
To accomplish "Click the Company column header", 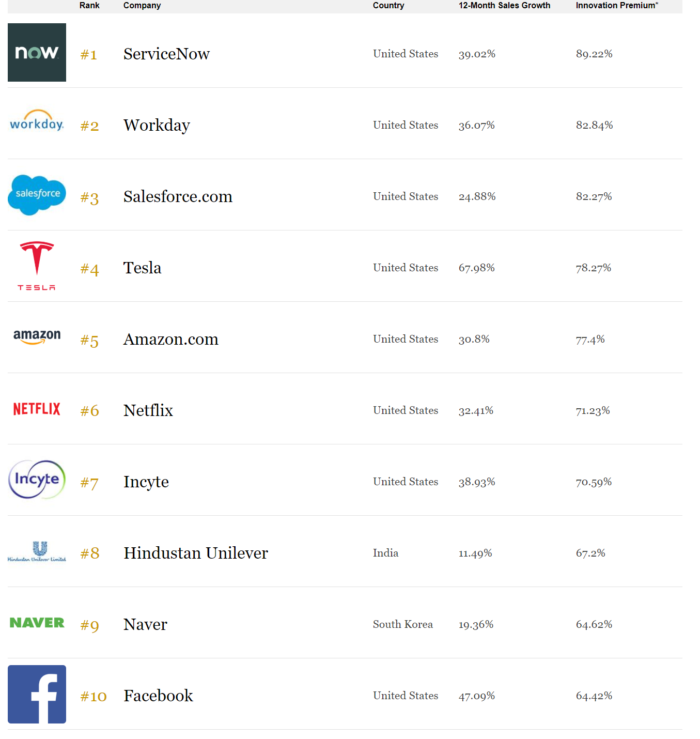I will [142, 6].
